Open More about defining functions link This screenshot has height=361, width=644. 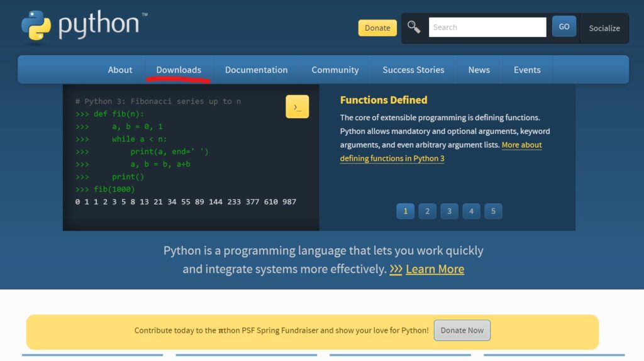(x=392, y=158)
